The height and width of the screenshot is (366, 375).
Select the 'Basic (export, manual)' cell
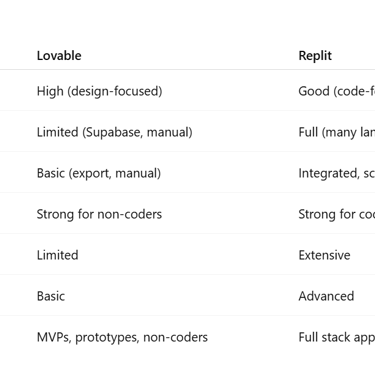[99, 173]
